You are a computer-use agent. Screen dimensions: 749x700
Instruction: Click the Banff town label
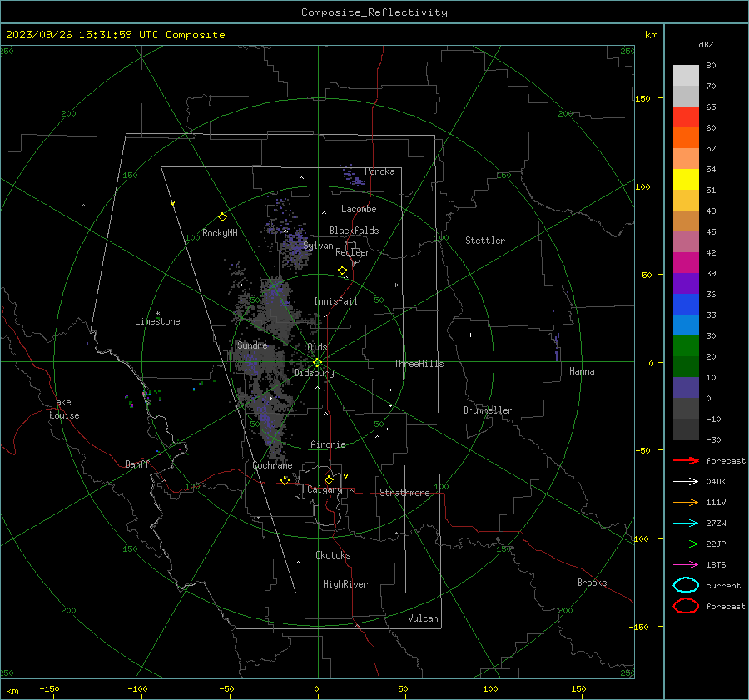click(x=137, y=464)
